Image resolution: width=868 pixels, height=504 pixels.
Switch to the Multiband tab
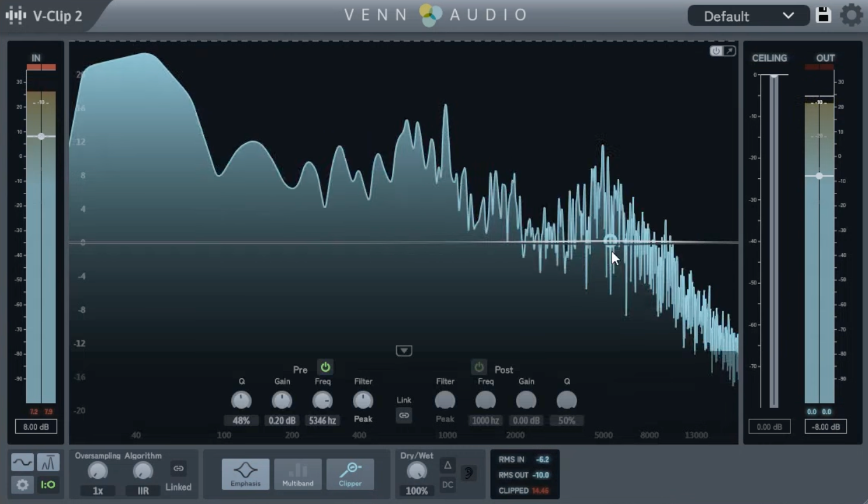298,474
